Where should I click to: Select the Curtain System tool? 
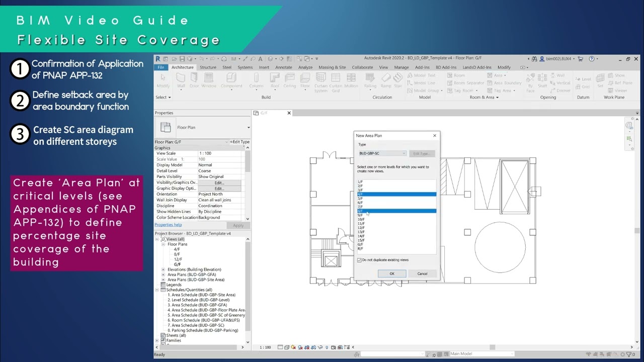(321, 81)
